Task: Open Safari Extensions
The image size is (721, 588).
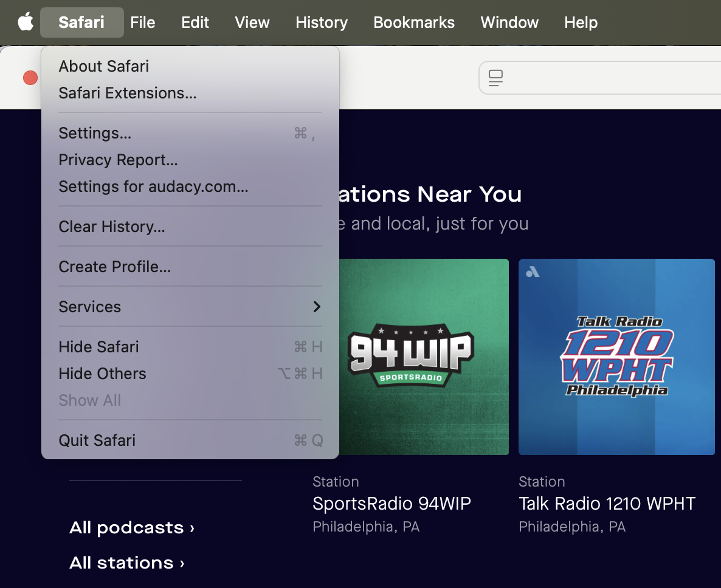Action: point(128,93)
